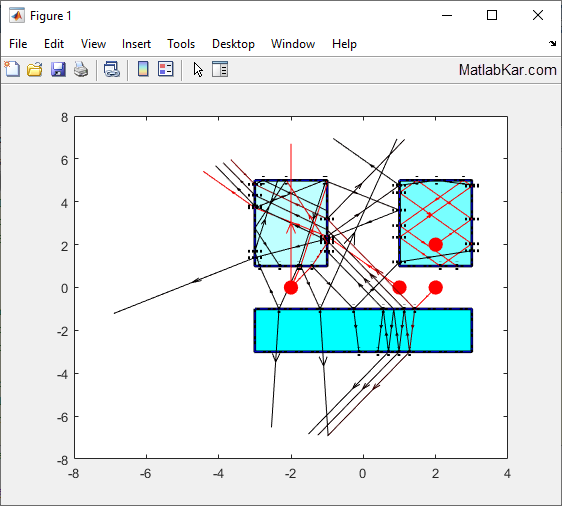562x506 pixels.
Task: Click the y-axis tick label -6
Action: tap(62, 417)
